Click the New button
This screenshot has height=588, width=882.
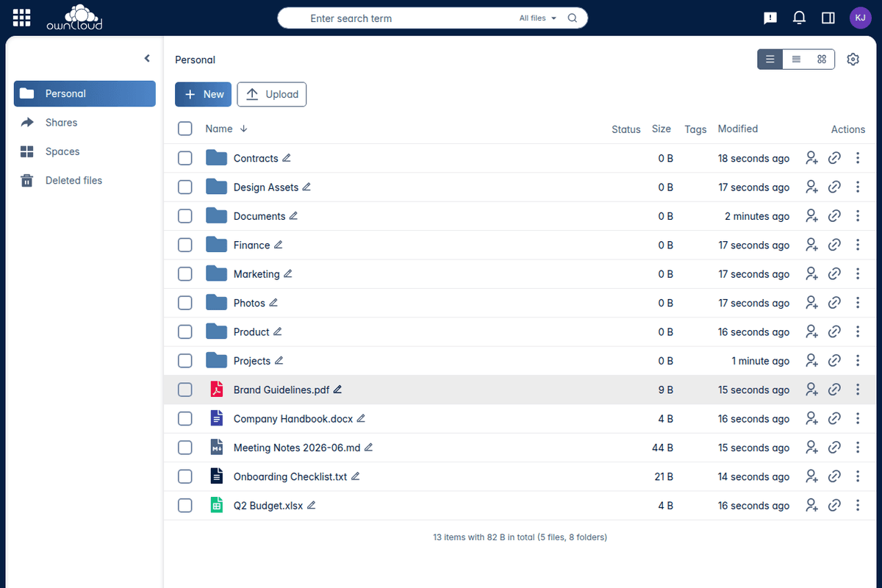coord(204,94)
